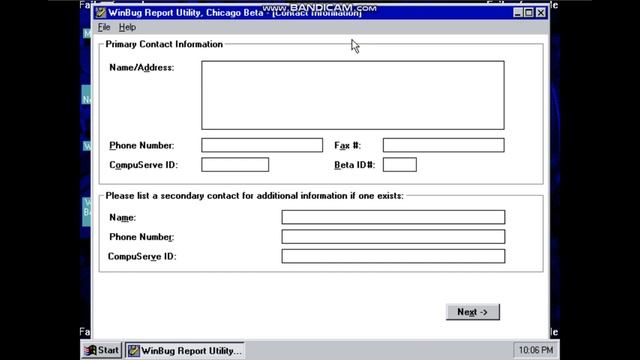Click the secondary Phone Number field
Viewport: 640px width, 360px height.
(x=393, y=237)
